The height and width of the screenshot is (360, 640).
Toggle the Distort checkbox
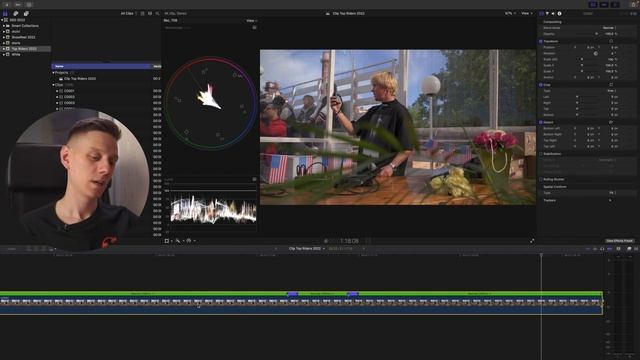tap(541, 122)
